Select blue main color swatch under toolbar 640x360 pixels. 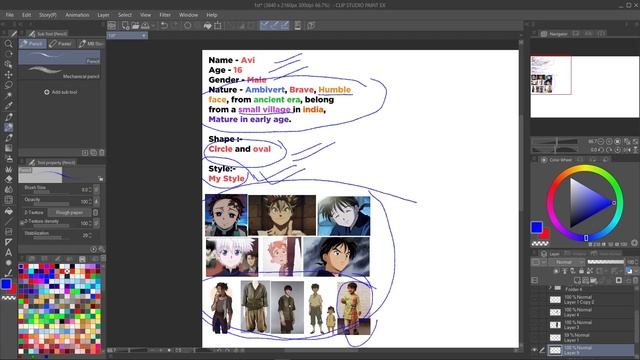click(x=6, y=284)
